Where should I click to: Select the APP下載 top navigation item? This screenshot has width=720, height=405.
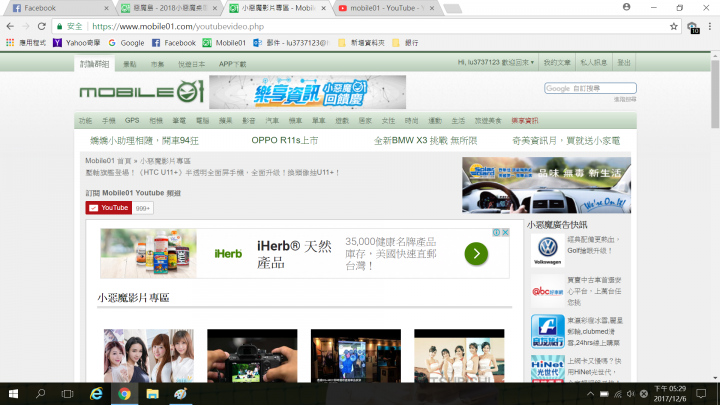pyautogui.click(x=232, y=64)
